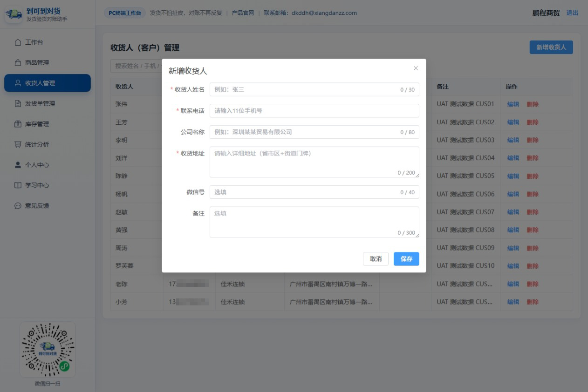Click the 公司名称 input field

click(x=314, y=132)
